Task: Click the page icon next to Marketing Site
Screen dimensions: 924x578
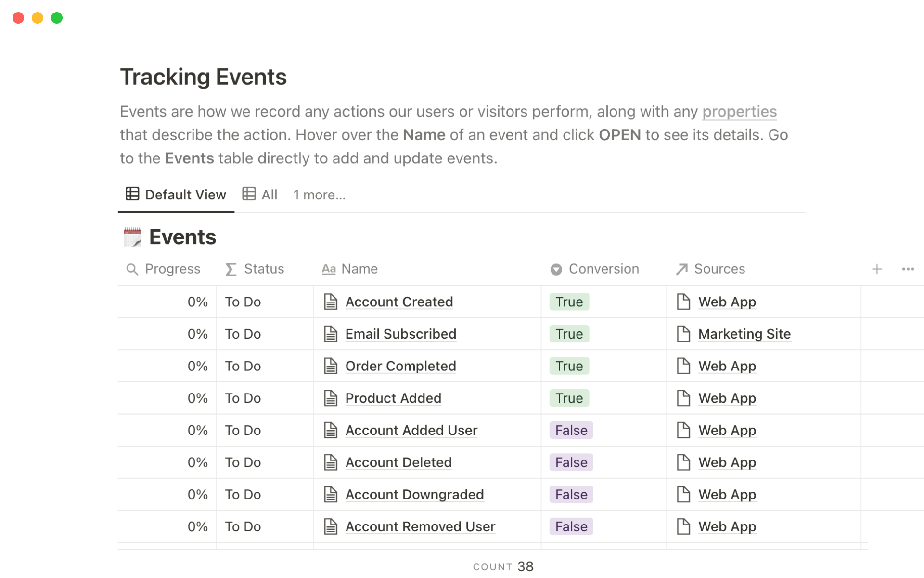Action: pyautogui.click(x=683, y=334)
